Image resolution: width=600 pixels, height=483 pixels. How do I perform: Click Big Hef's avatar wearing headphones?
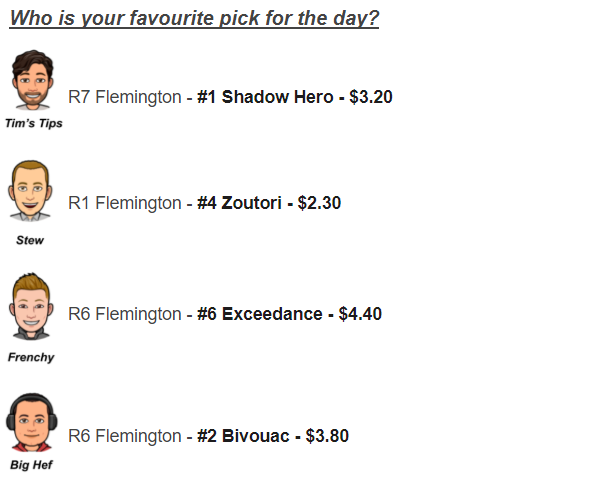(x=32, y=422)
